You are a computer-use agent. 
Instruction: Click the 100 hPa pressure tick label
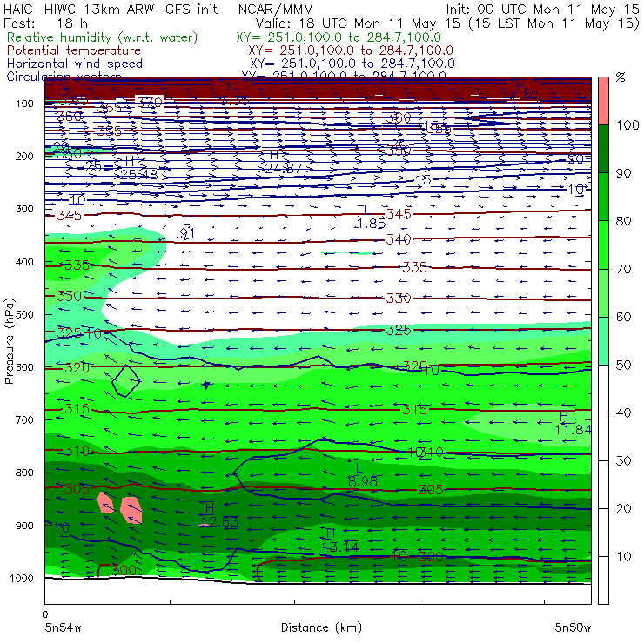[x=24, y=104]
